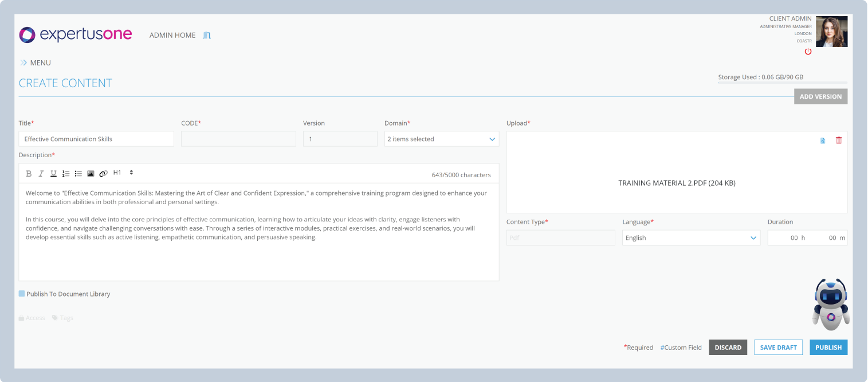Enable Publish To Document Library checkbox
Viewport: 868px width, 382px height.
pyautogui.click(x=22, y=294)
